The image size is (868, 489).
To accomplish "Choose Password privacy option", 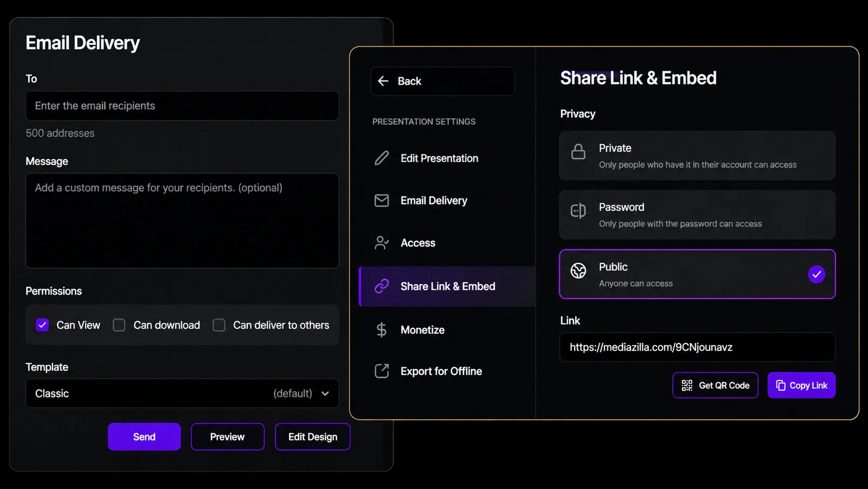I will [697, 215].
